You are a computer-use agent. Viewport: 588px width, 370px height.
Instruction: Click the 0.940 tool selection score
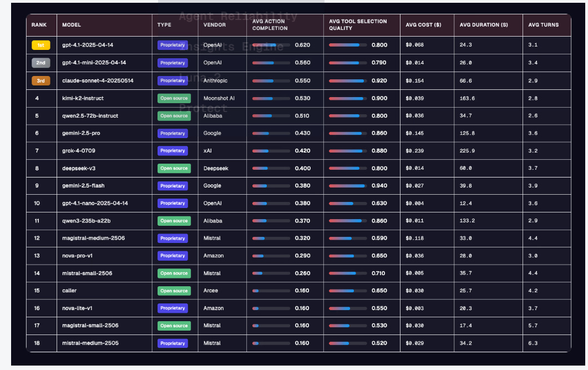coord(379,186)
